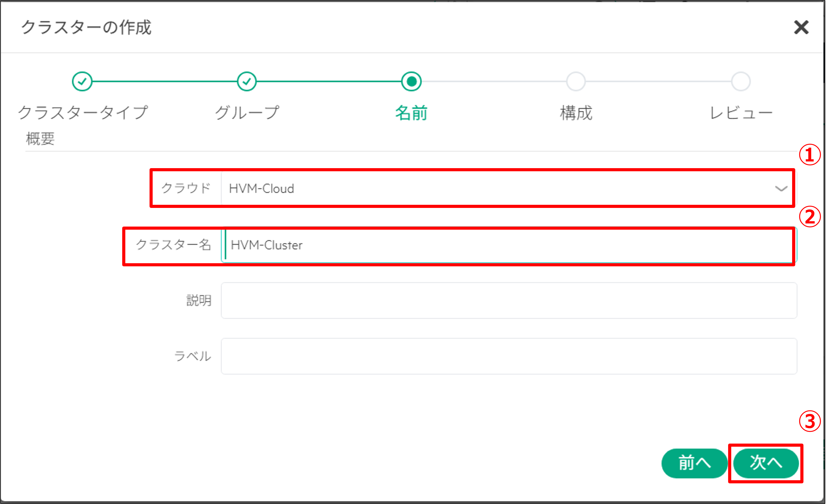Close the クラスターの作成 dialog
This screenshot has width=837, height=504.
pos(801,28)
